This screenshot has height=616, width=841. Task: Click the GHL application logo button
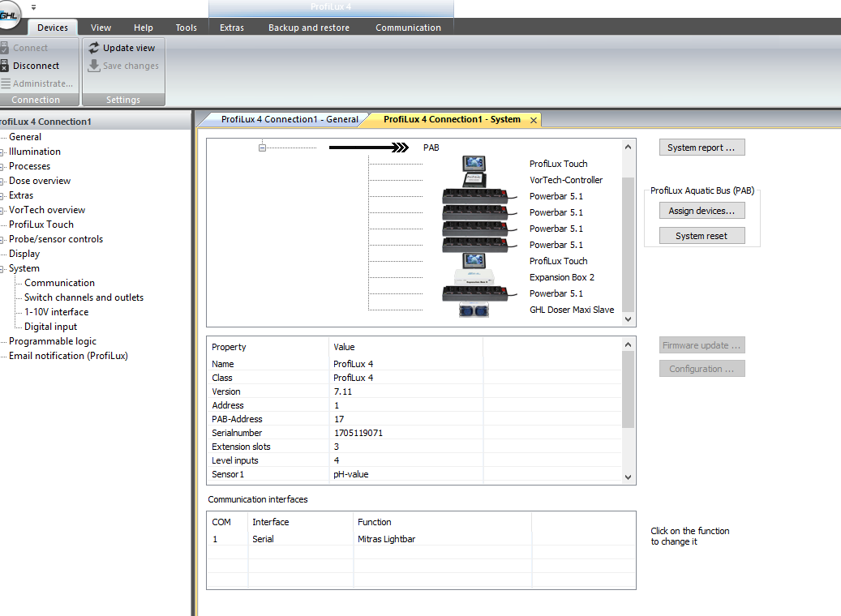tap(8, 15)
